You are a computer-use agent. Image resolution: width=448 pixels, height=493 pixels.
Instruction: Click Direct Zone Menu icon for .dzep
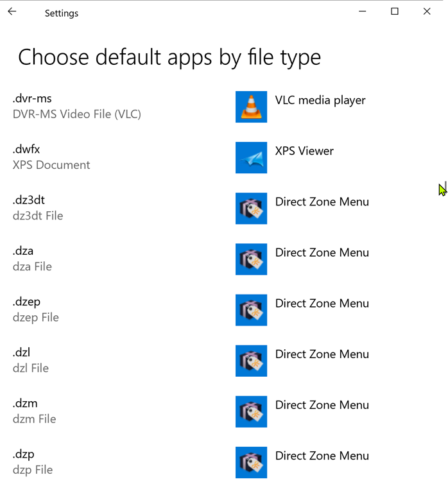pos(251,309)
